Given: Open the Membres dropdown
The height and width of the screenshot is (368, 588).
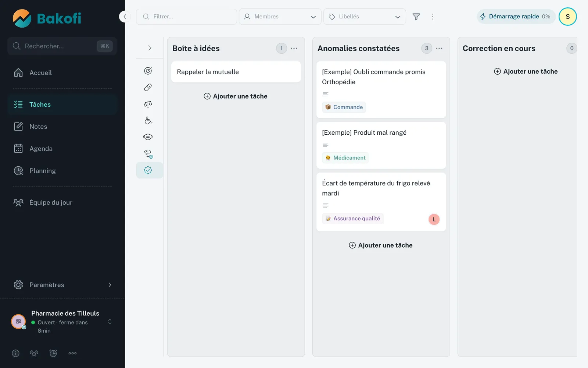Looking at the screenshot, I should point(280,17).
